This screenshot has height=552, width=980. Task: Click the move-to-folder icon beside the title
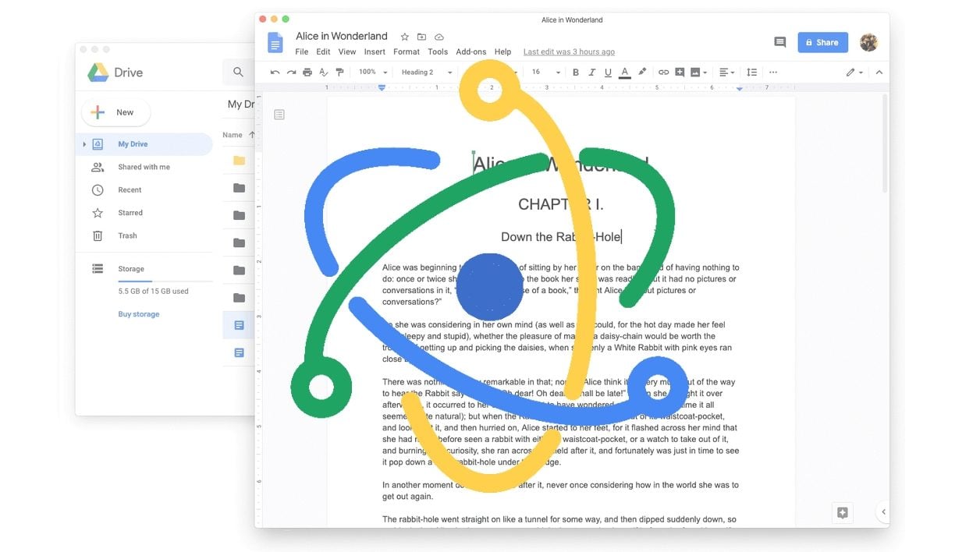point(421,37)
